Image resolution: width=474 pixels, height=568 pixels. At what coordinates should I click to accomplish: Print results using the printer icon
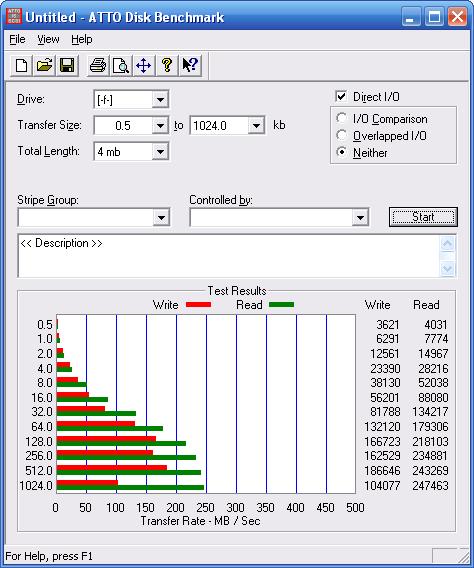98,66
